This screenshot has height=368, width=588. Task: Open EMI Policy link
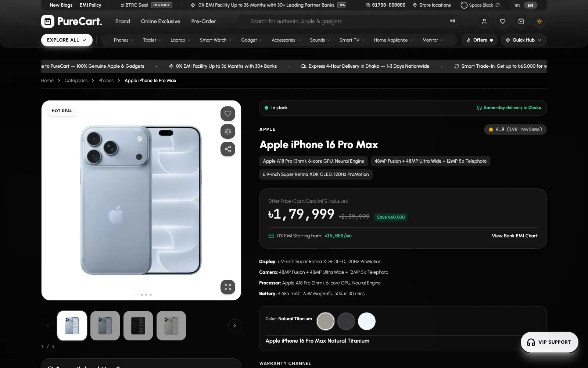point(90,5)
